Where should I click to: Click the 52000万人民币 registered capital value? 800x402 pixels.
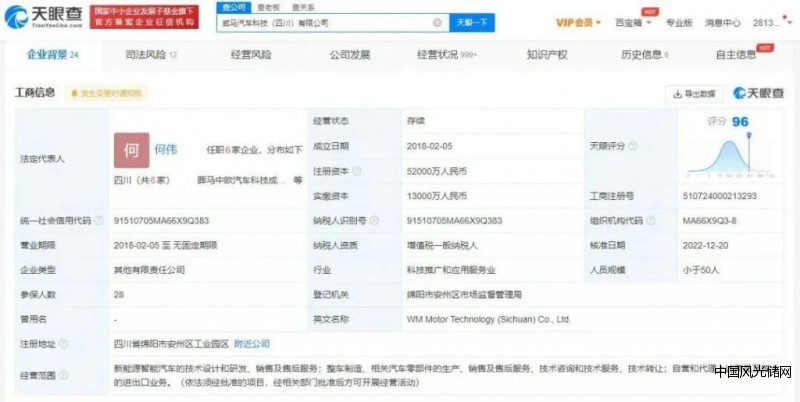click(437, 171)
